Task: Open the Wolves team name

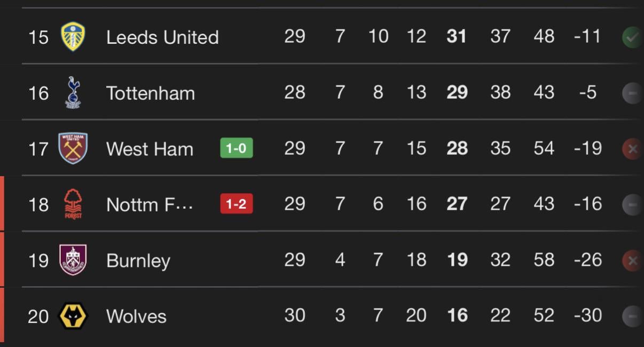Action: point(136,317)
